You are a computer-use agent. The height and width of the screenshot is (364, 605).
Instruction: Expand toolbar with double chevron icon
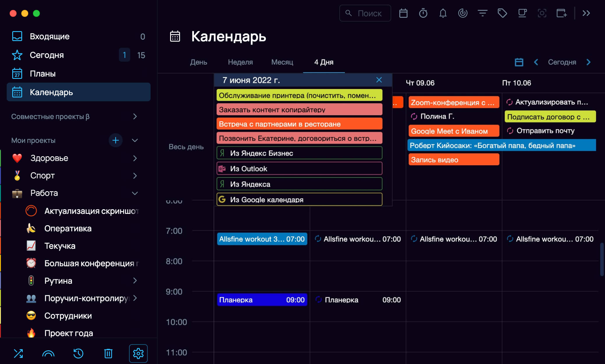586,13
